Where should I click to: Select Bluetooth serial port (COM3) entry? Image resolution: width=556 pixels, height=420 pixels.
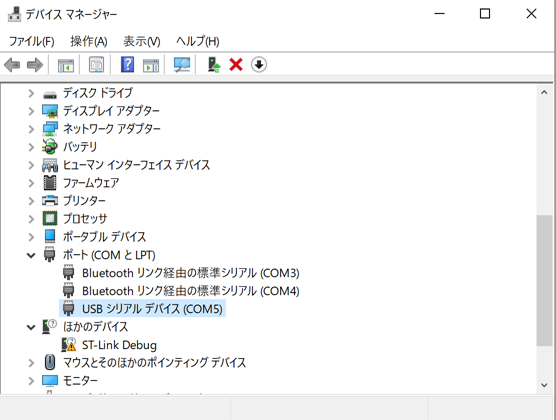pos(181,273)
